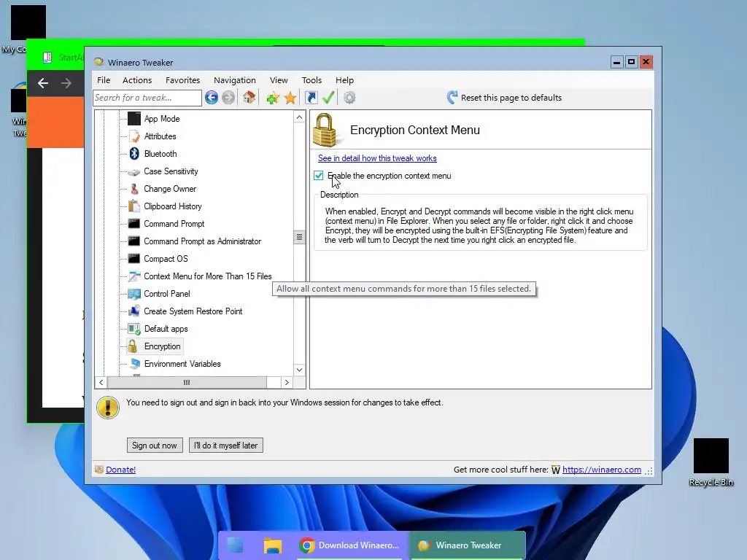Viewport: 747px width, 560px height.
Task: Click forward arrow in the background window
Action: pos(66,83)
